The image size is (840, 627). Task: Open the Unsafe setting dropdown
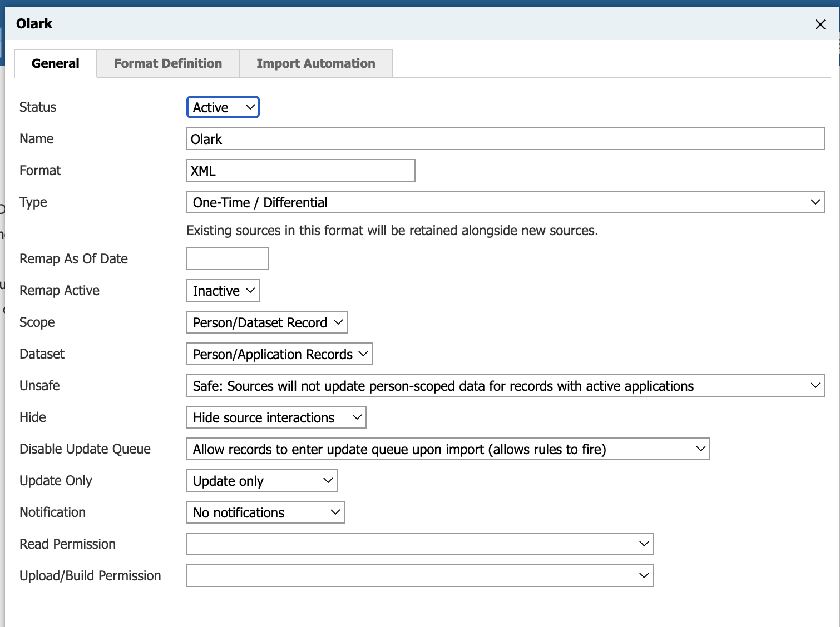click(x=505, y=385)
